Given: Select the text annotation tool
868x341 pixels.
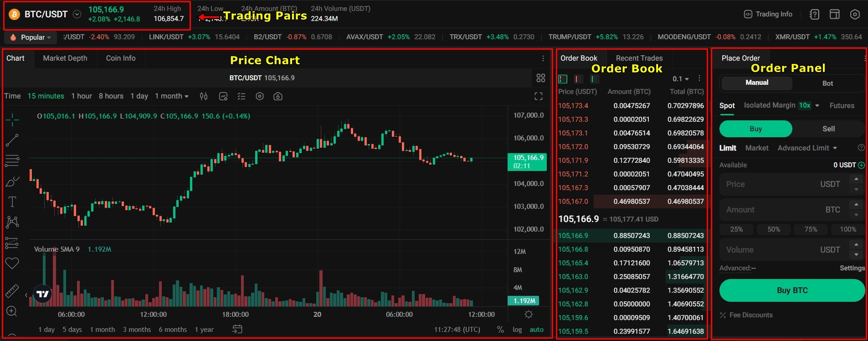Looking at the screenshot, I should 12,201.
